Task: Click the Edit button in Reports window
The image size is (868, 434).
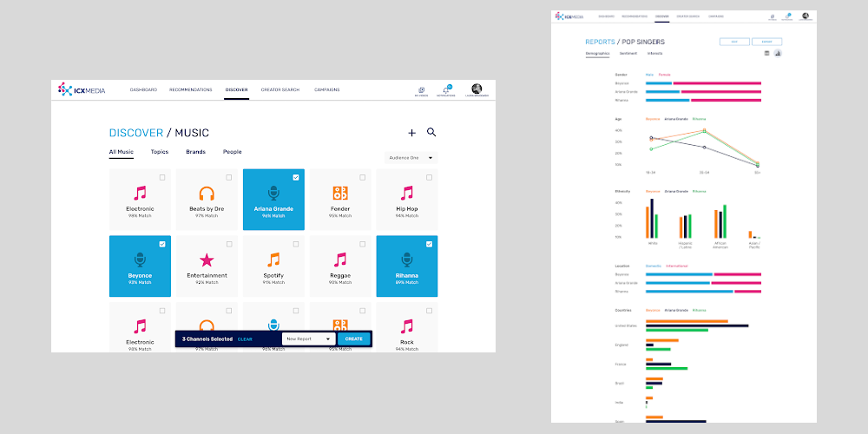Action: coord(734,42)
